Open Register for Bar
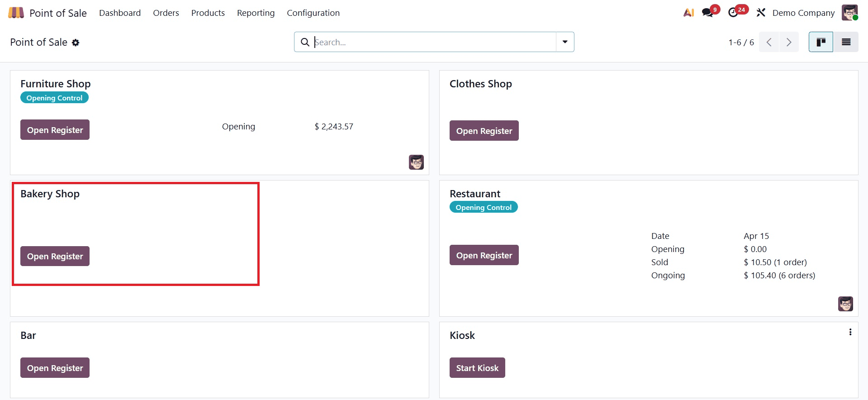 click(x=55, y=368)
